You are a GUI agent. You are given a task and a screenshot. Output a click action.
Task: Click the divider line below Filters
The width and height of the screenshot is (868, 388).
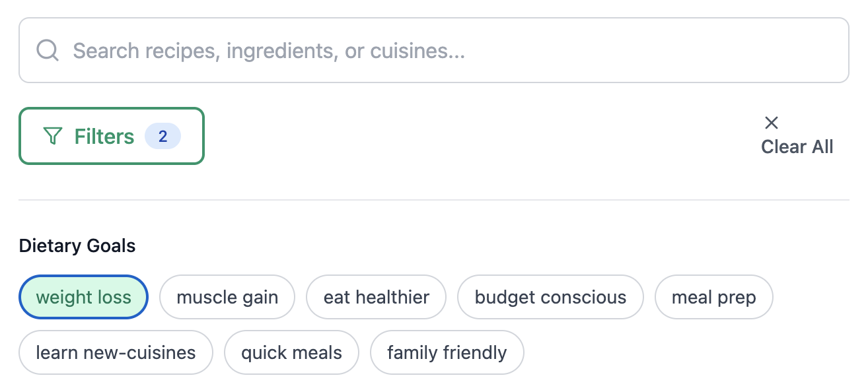(433, 199)
